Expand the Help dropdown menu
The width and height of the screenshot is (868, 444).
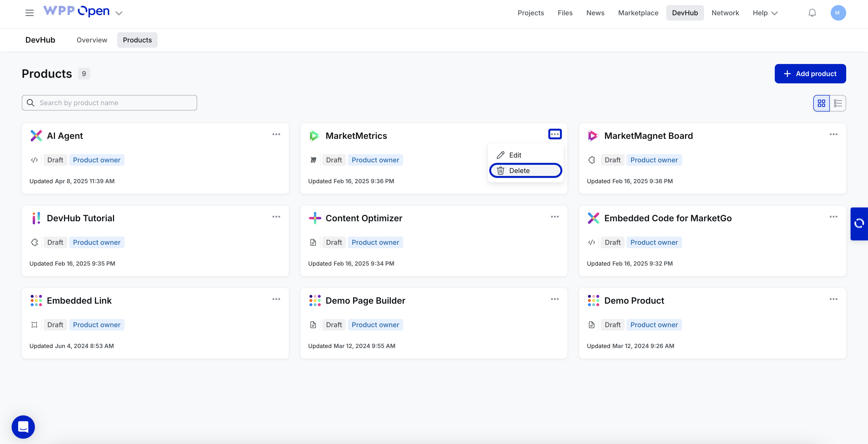tap(765, 13)
